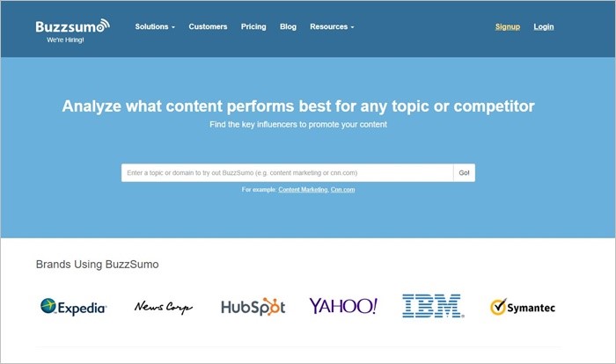The height and width of the screenshot is (364, 616).
Task: Click the Brands Using BuzzSumo heading
Action: (x=97, y=265)
